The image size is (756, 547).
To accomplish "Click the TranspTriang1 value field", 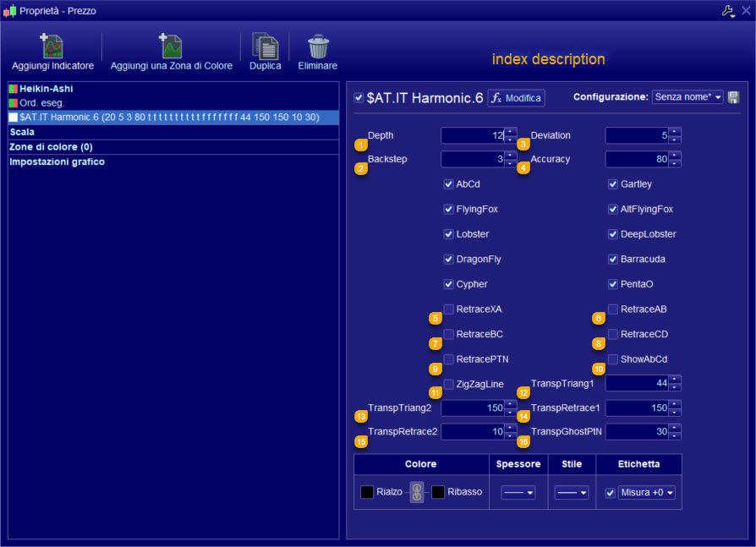I will [x=638, y=383].
